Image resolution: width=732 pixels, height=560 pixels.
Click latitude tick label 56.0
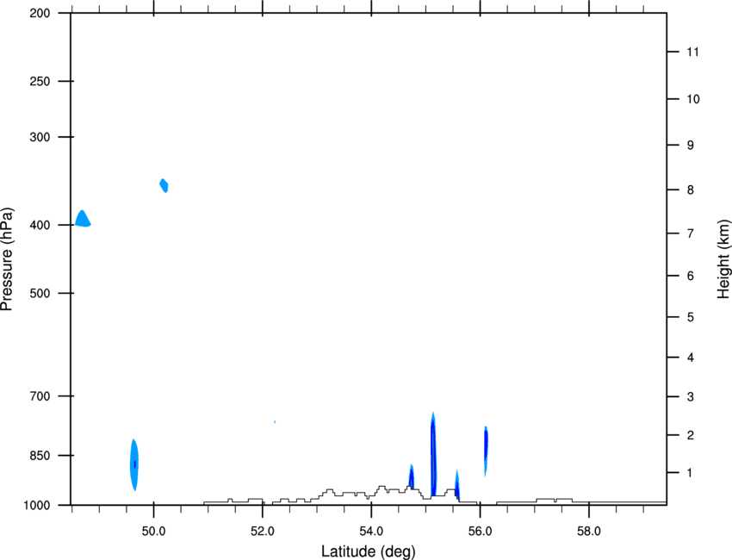click(x=480, y=532)
